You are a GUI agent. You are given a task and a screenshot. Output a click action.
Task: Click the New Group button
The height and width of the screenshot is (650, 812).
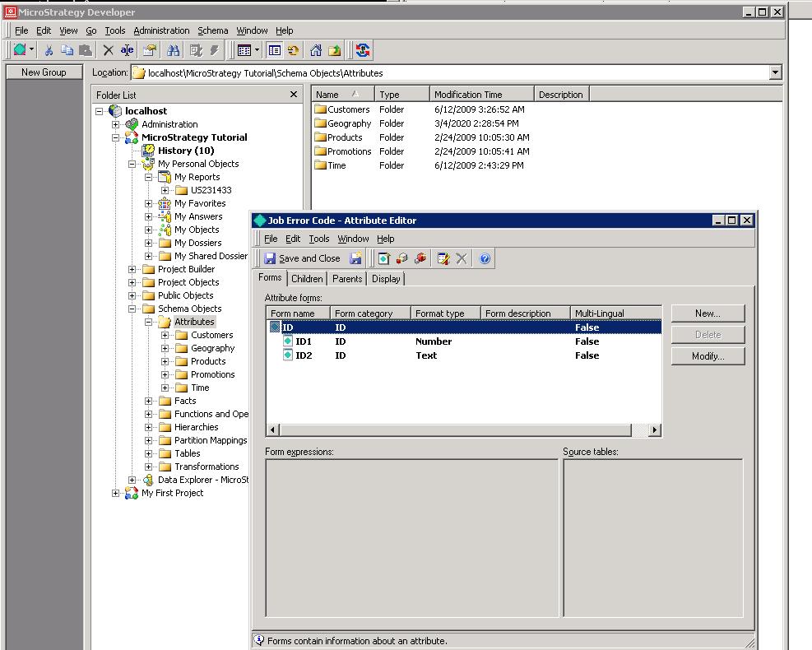click(x=44, y=72)
